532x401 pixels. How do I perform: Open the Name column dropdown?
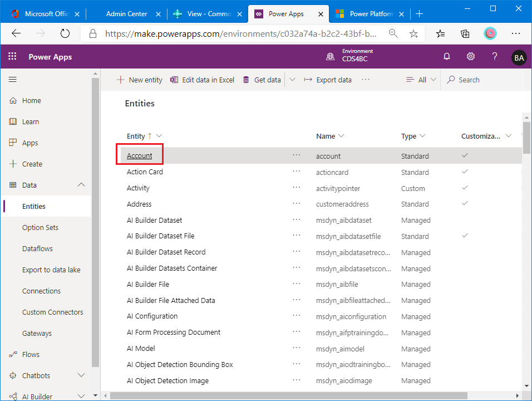click(x=341, y=136)
